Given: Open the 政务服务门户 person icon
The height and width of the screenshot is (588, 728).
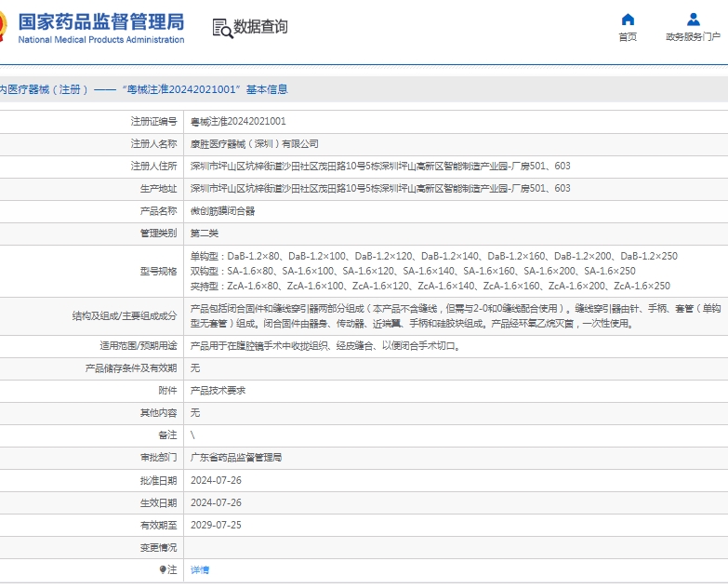Looking at the screenshot, I should pyautogui.click(x=694, y=20).
